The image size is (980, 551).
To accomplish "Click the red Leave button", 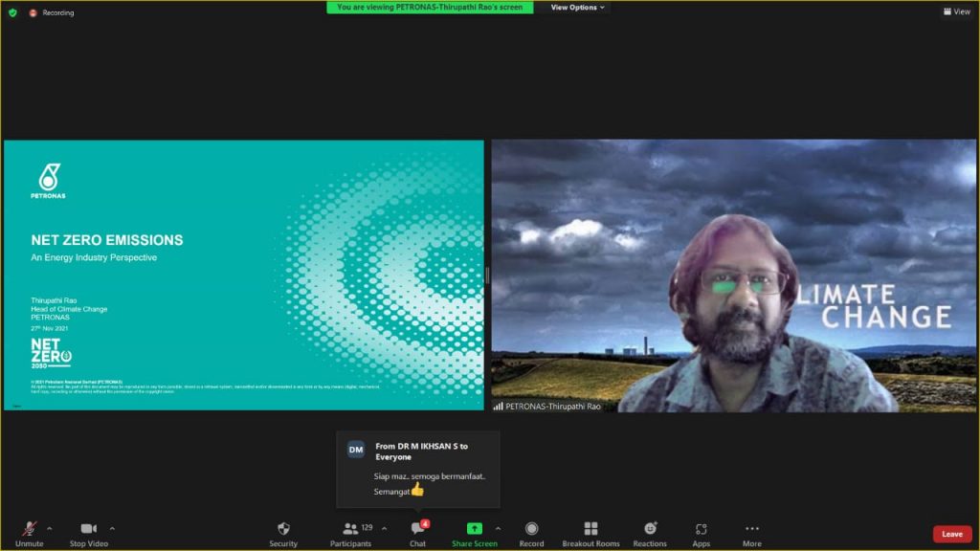I will pyautogui.click(x=952, y=534).
